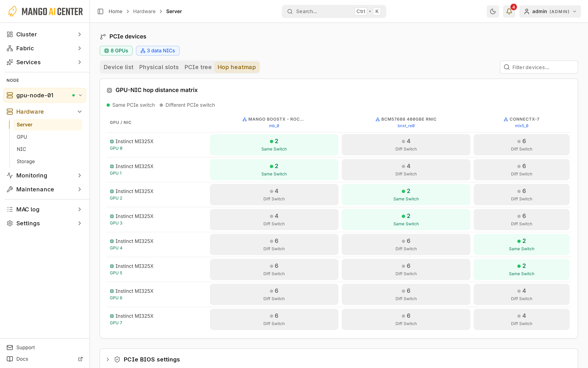Click the Cluster grid icon in sidebar

10,34
